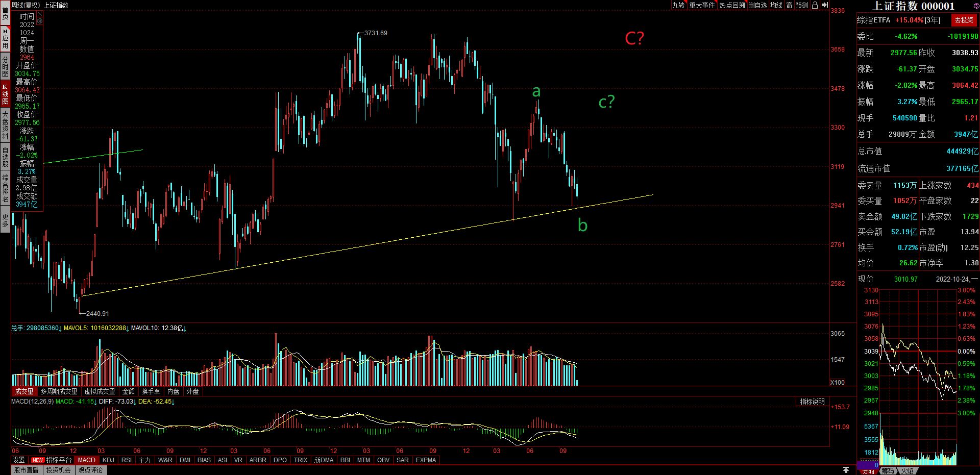Select the 金额 amount tab
Image resolution: width=980 pixels, height=475 pixels.
click(129, 391)
